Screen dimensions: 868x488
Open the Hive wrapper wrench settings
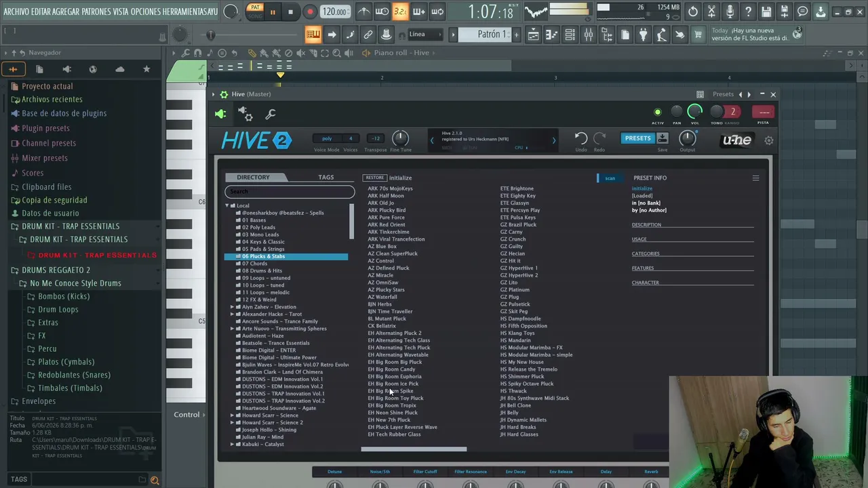pyautogui.click(x=271, y=115)
